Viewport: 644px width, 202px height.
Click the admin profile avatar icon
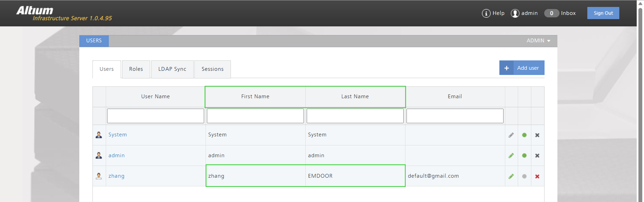(515, 13)
